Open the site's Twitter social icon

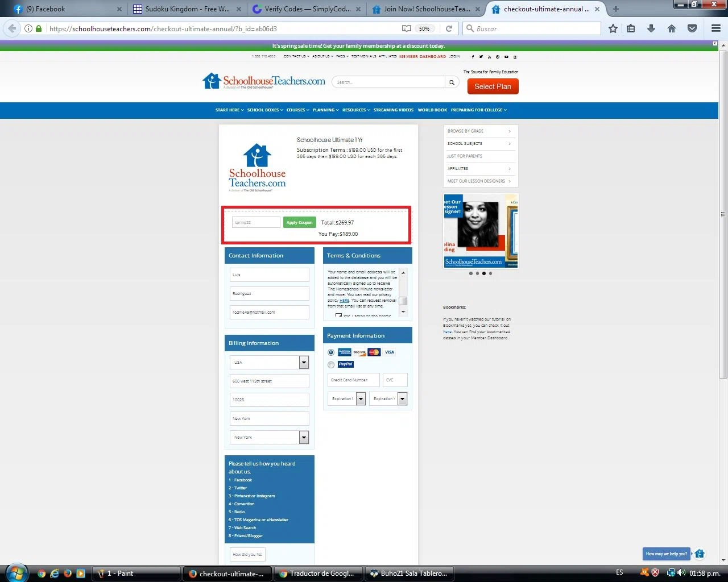[481, 57]
